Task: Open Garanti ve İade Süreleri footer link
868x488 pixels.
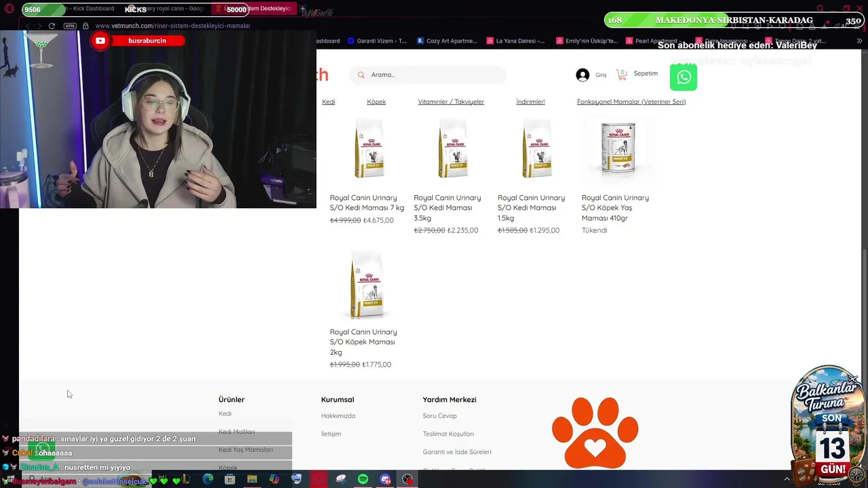Action: tap(457, 452)
